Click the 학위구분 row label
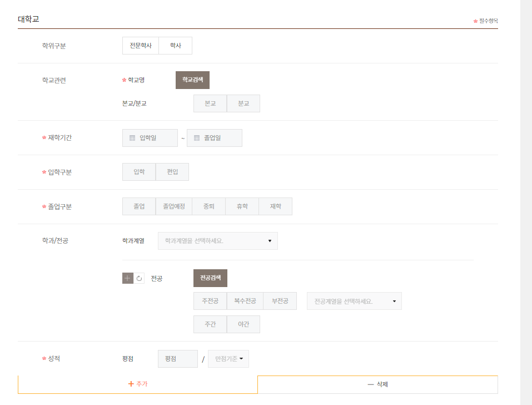532x405 pixels. pos(54,46)
